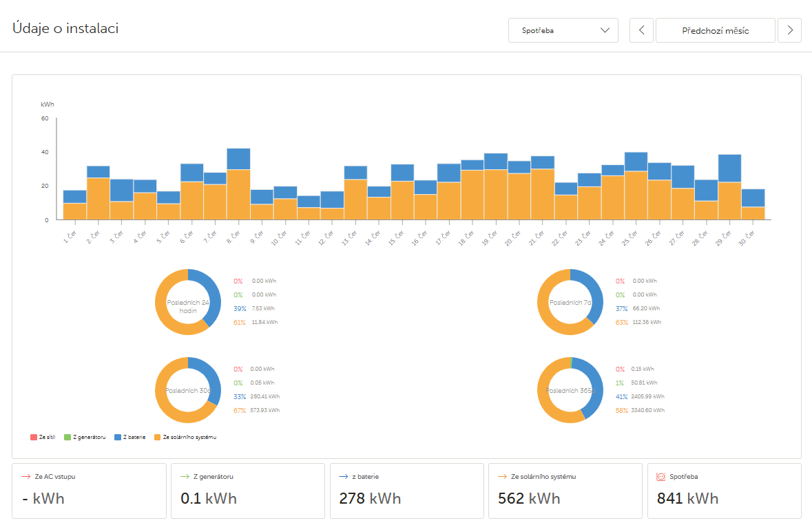
Task: Expand the Spotřeba dropdown chevron
Action: pos(605,30)
